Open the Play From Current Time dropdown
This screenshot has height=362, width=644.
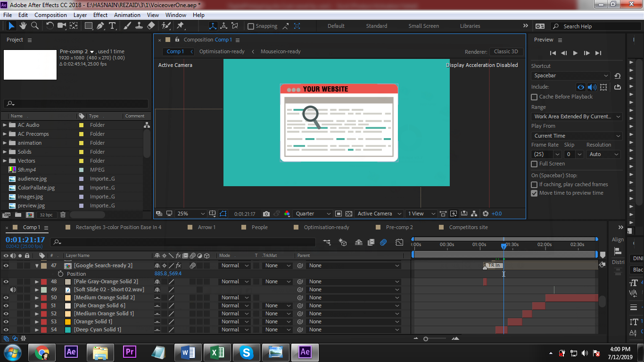point(577,136)
